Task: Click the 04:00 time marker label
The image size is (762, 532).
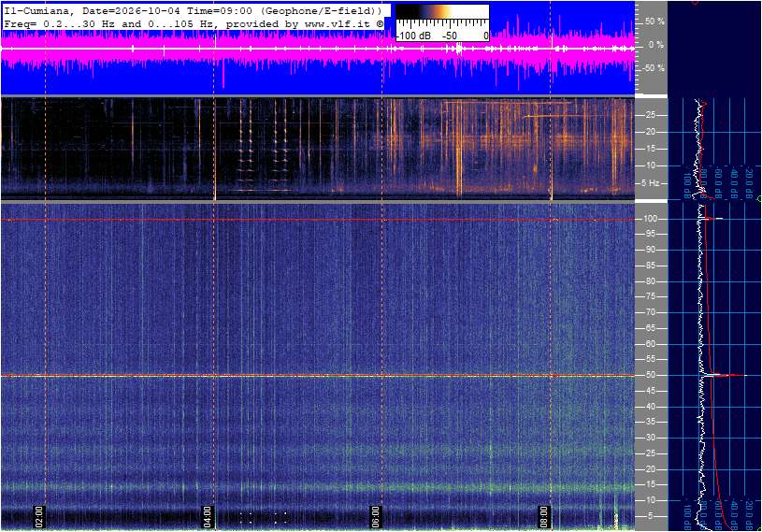Action: (207, 516)
